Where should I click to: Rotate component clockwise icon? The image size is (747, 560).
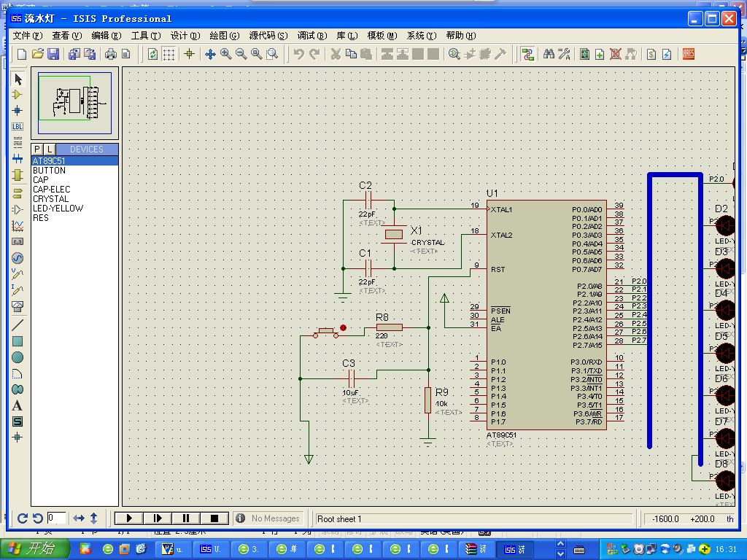22,518
